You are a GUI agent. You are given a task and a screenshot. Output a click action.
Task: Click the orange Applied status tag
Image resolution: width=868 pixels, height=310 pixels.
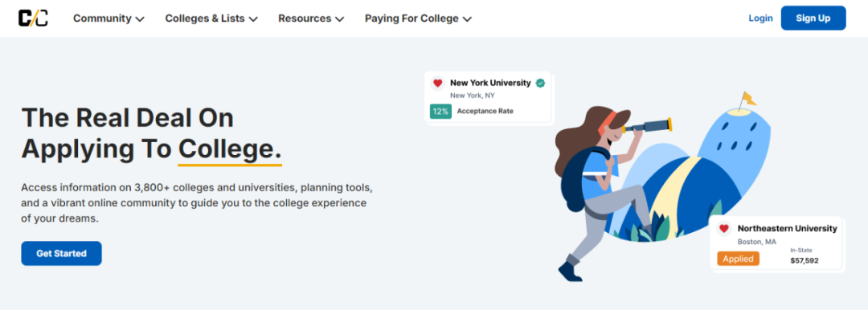738,259
